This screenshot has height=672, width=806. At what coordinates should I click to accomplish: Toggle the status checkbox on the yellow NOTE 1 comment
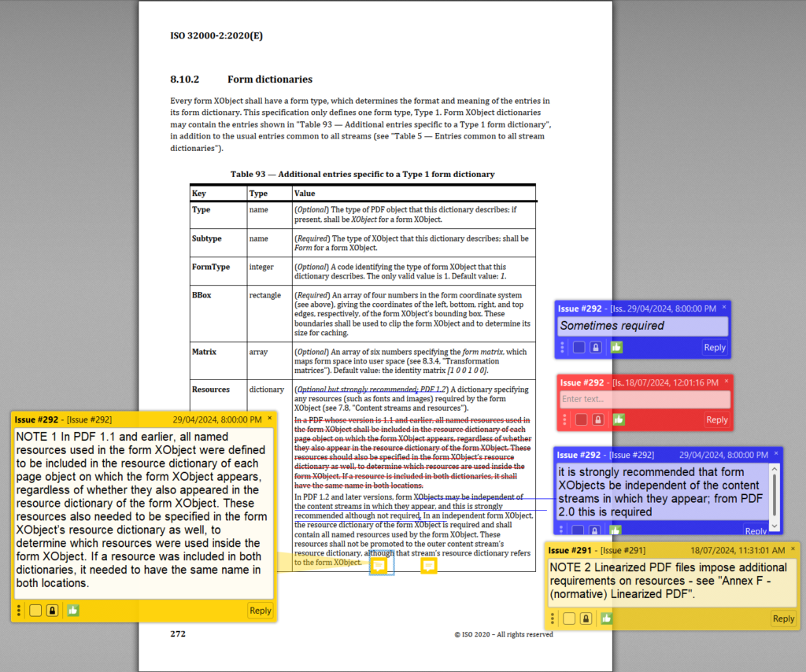pos(35,610)
